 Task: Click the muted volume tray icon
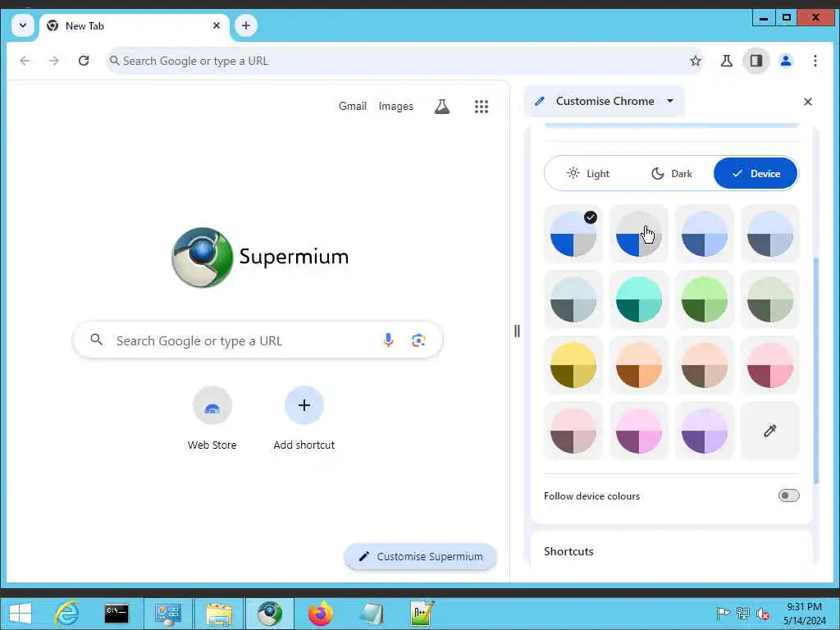pyautogui.click(x=762, y=614)
